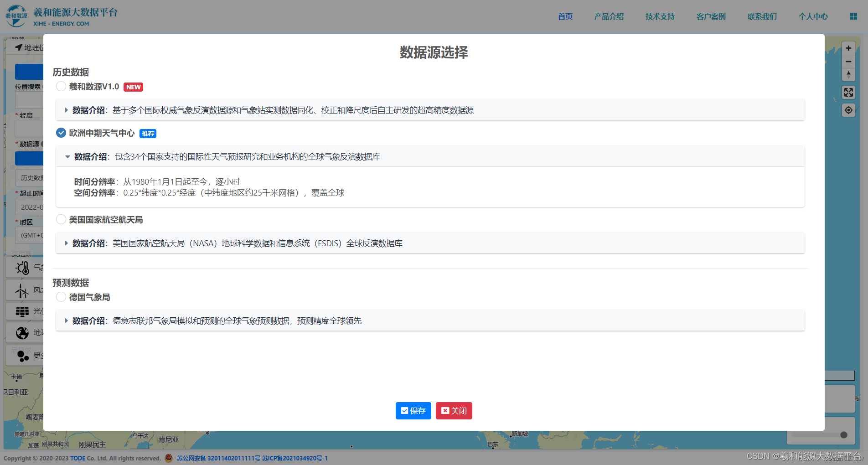Click the solar panel sidebar icon
Viewport: 868px width, 465px height.
coord(22,311)
